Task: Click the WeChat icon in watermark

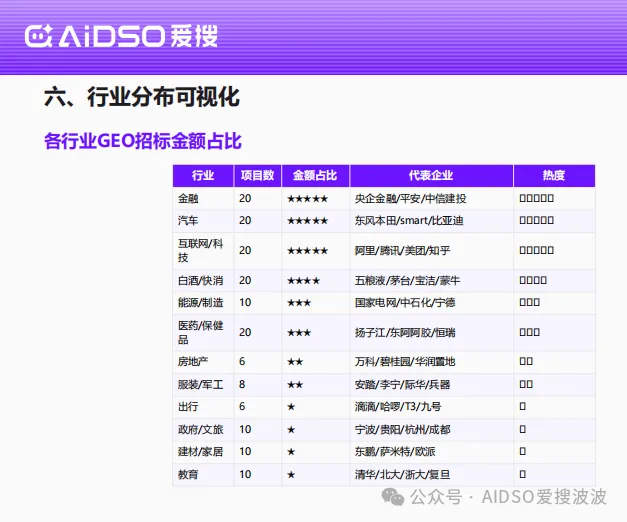Action: 393,497
